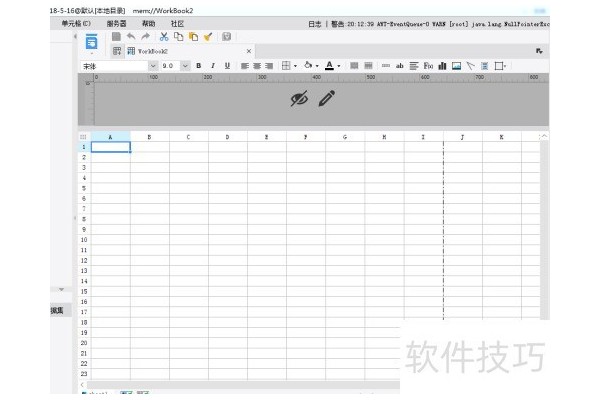Click the cell border grid icon

[x=286, y=66]
